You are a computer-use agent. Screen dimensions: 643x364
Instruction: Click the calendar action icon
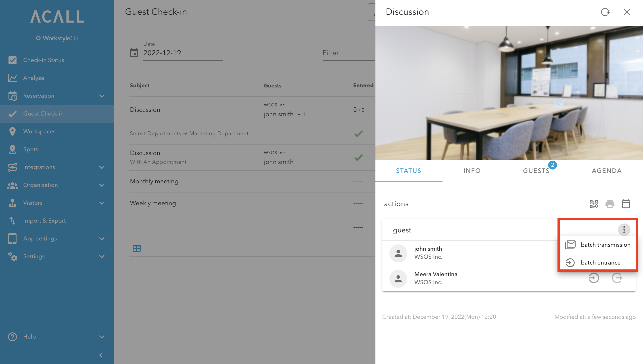click(626, 204)
